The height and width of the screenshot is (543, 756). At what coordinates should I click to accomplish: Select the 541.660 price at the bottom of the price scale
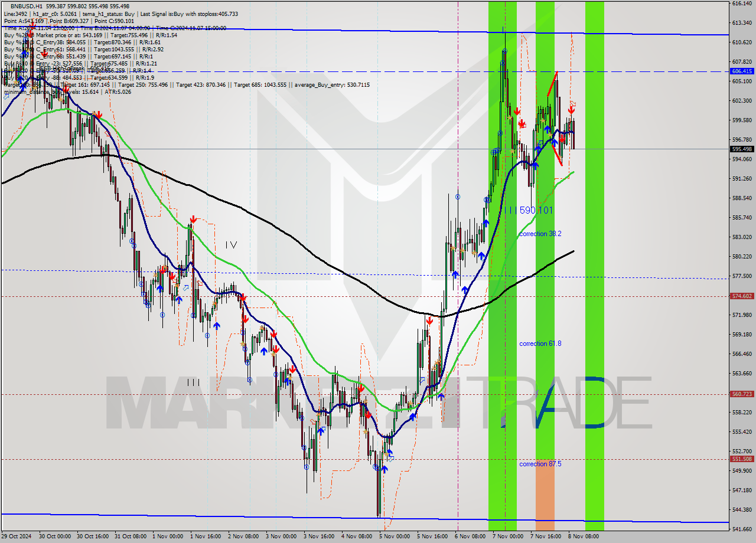pyautogui.click(x=741, y=529)
